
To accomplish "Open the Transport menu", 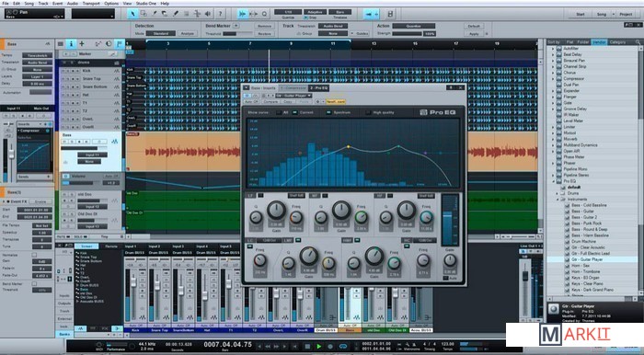I will click(x=91, y=4).
